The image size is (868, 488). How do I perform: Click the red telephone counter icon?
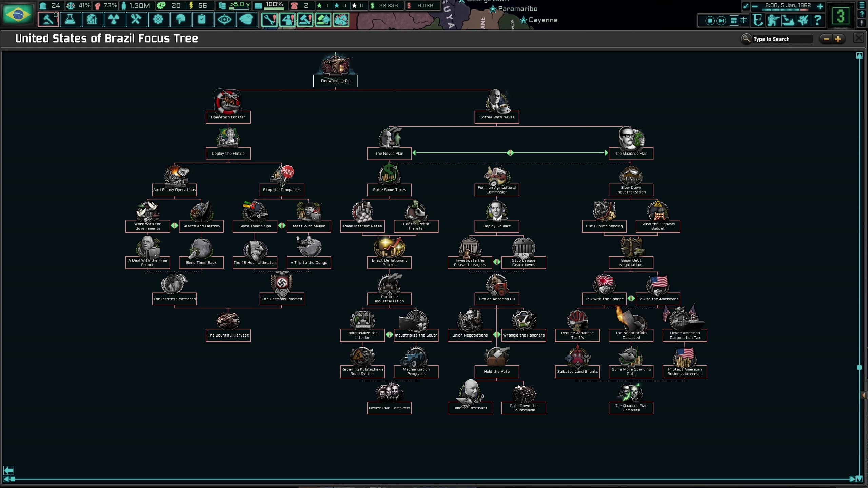(294, 5)
